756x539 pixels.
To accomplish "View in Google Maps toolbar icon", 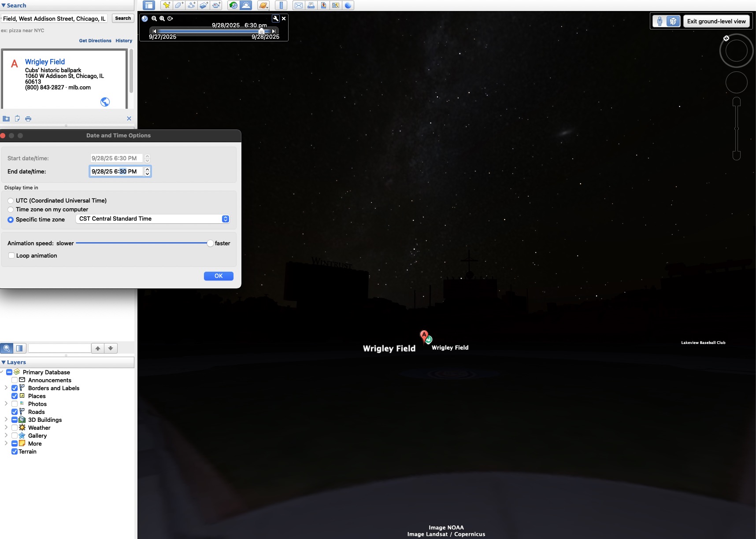I will point(336,5).
